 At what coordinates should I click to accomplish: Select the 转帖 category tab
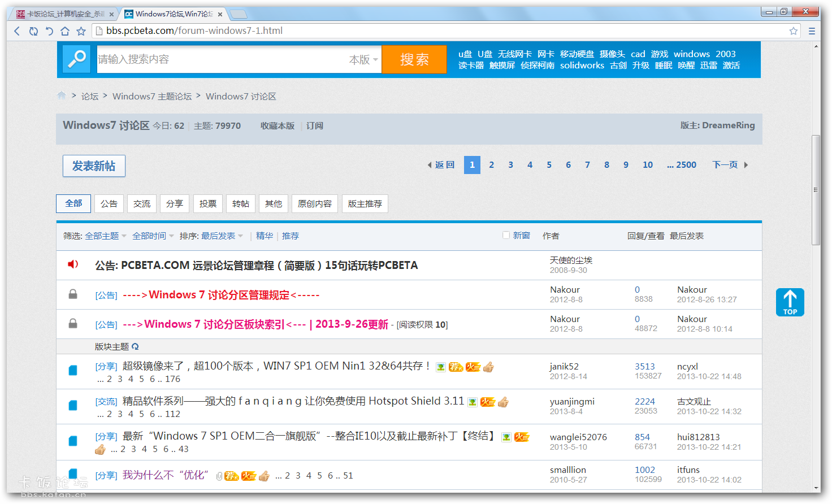(x=241, y=203)
